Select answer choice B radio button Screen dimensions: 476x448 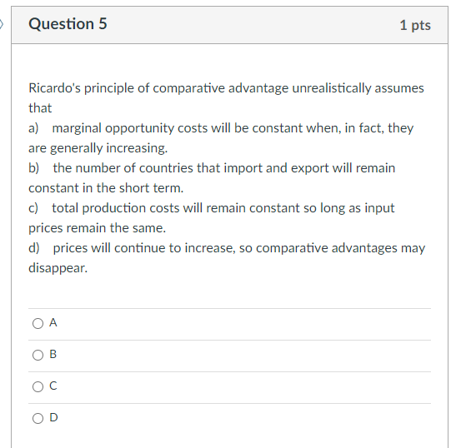point(38,355)
